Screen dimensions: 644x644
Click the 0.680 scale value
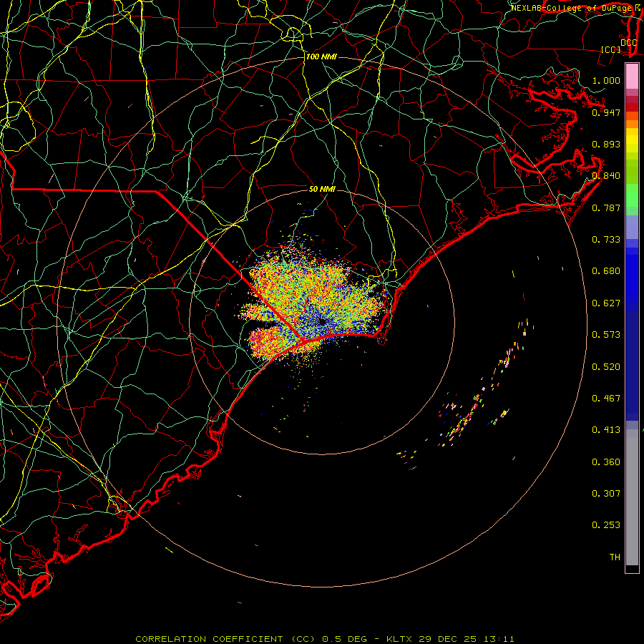tap(606, 271)
